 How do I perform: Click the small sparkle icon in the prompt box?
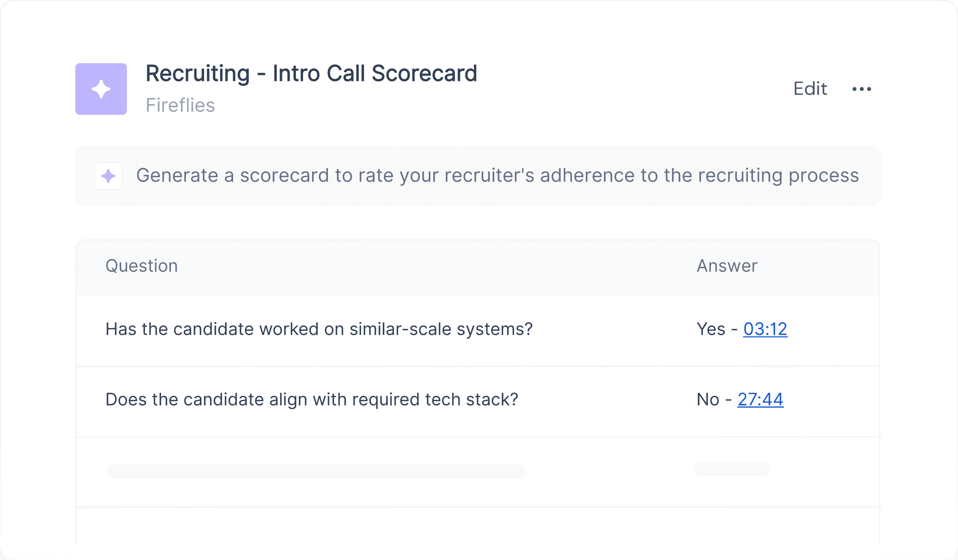coord(108,176)
